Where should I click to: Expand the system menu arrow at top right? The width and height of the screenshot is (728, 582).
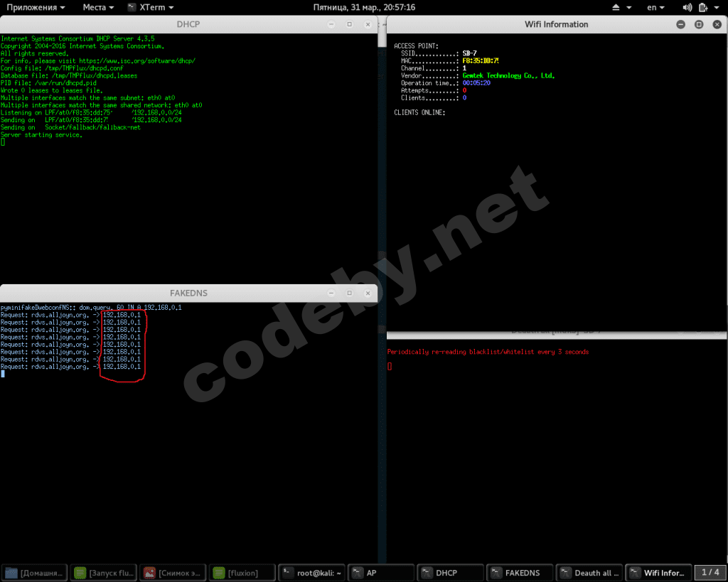pyautogui.click(x=719, y=7)
